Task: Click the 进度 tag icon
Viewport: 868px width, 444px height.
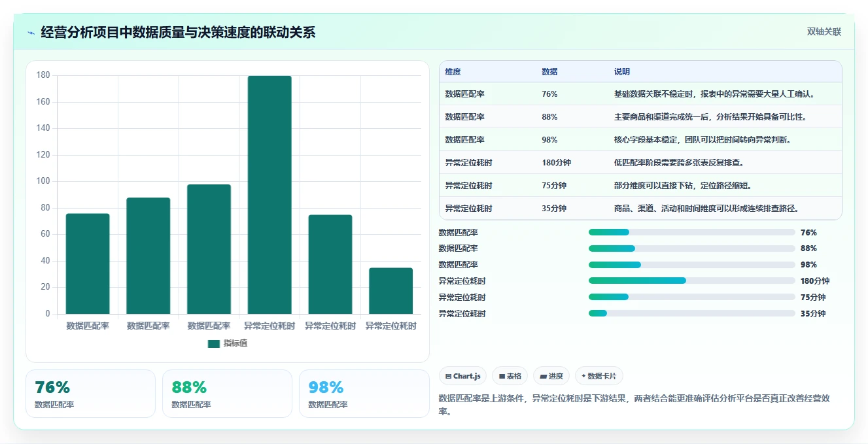Action: pos(543,377)
